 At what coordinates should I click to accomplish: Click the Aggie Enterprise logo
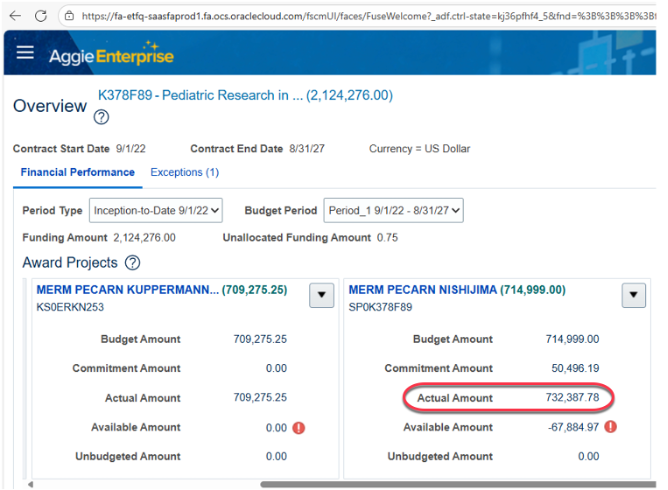tap(110, 56)
